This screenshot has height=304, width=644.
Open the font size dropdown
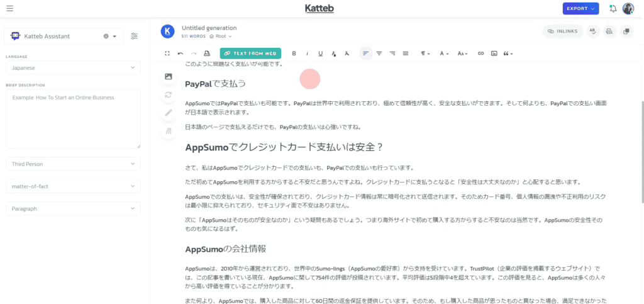coord(463,53)
